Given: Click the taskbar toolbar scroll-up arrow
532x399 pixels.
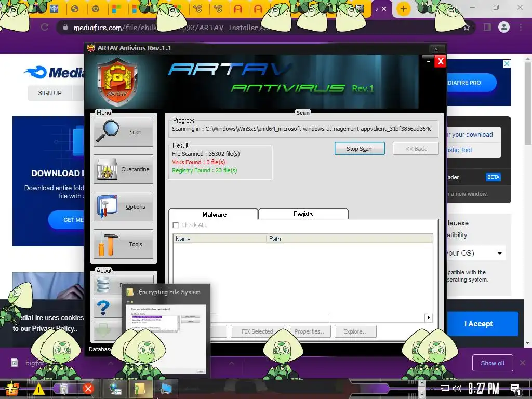Looking at the screenshot, I should [422, 383].
